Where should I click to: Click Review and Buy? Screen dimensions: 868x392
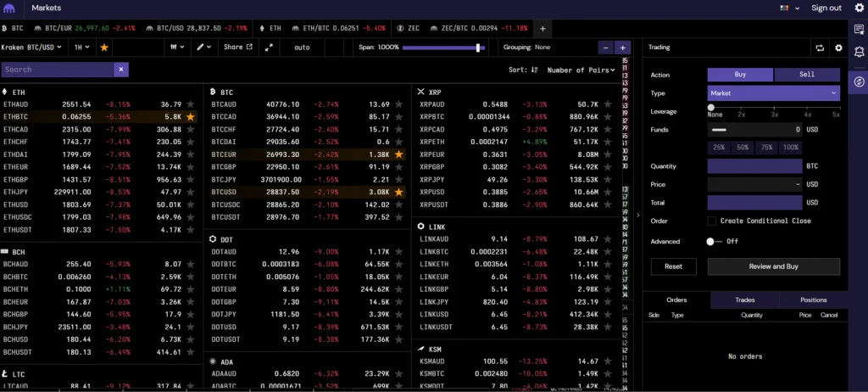coord(773,266)
